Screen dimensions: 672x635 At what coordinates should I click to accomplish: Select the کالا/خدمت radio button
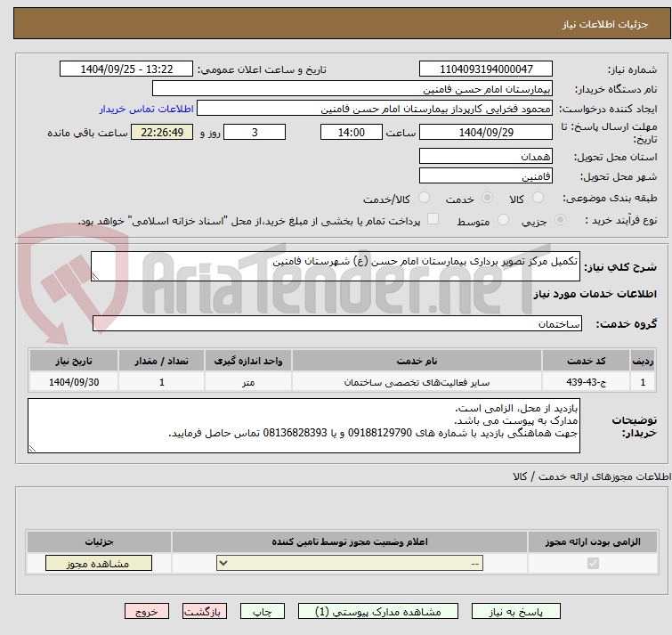424,198
